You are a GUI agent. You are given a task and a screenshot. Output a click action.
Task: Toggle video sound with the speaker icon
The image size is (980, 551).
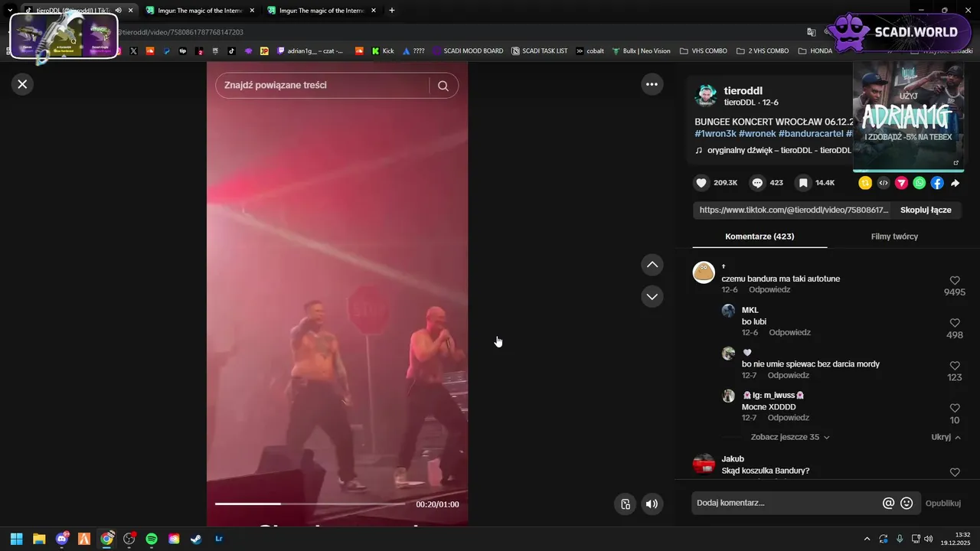[x=652, y=504]
